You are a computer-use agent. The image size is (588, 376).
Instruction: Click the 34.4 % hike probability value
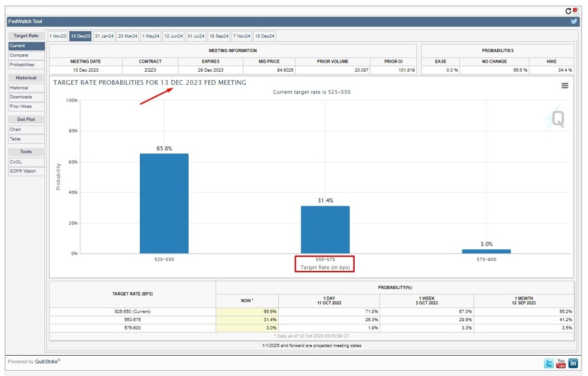[x=564, y=70]
